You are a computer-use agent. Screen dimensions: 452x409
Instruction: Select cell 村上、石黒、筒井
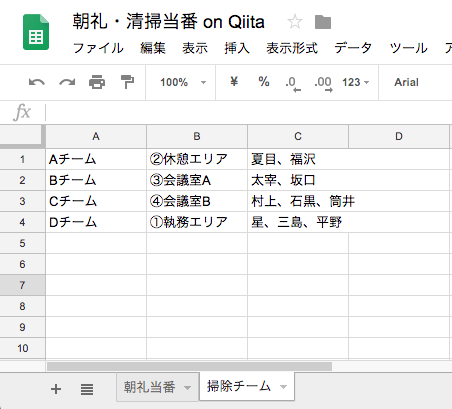pos(298,201)
